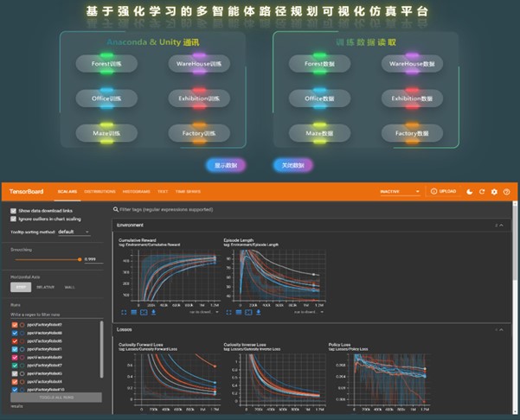Show only FactoryRobot10 run via its circle
This screenshot has width=520, height=420.
22,390
